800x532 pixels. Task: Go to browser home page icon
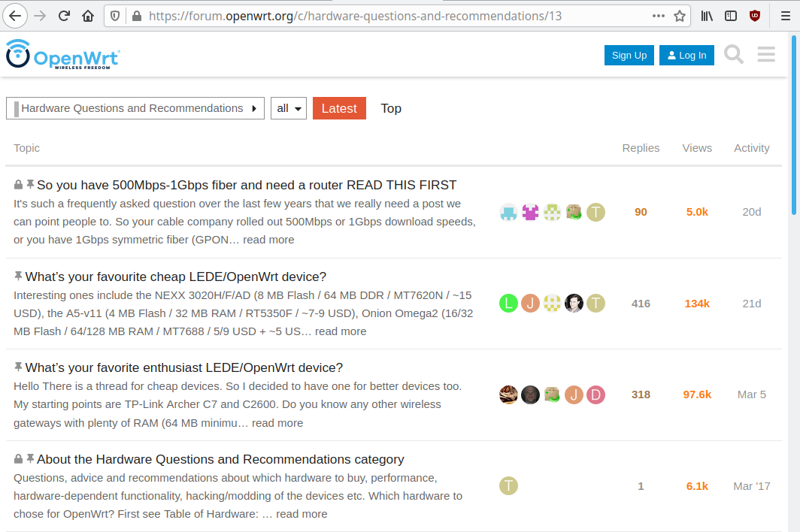point(88,16)
